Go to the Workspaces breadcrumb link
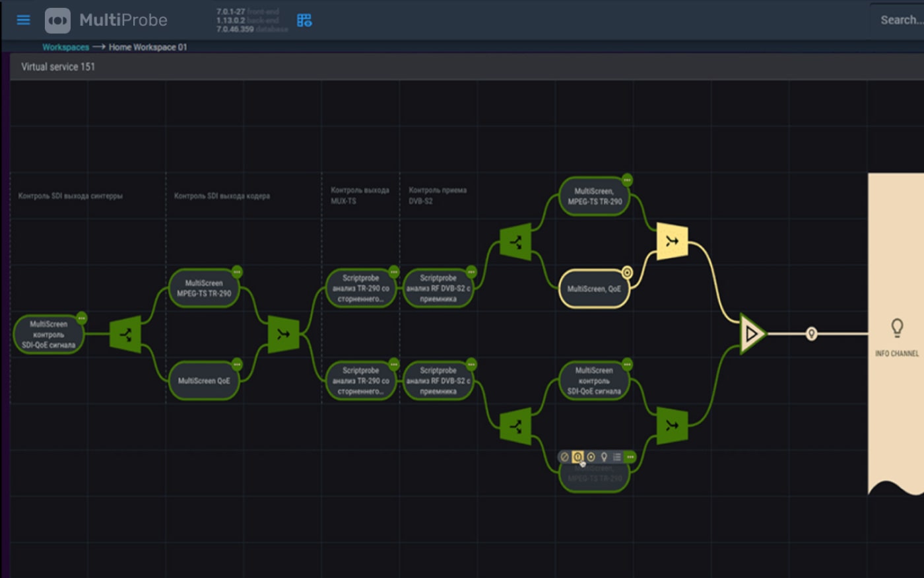This screenshot has height=578, width=924. 65,47
